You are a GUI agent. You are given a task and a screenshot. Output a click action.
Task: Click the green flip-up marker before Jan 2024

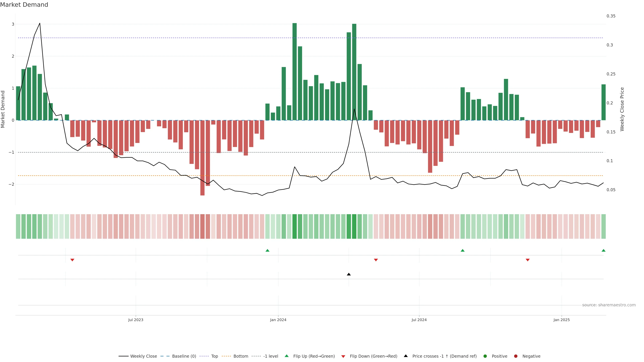click(x=267, y=250)
